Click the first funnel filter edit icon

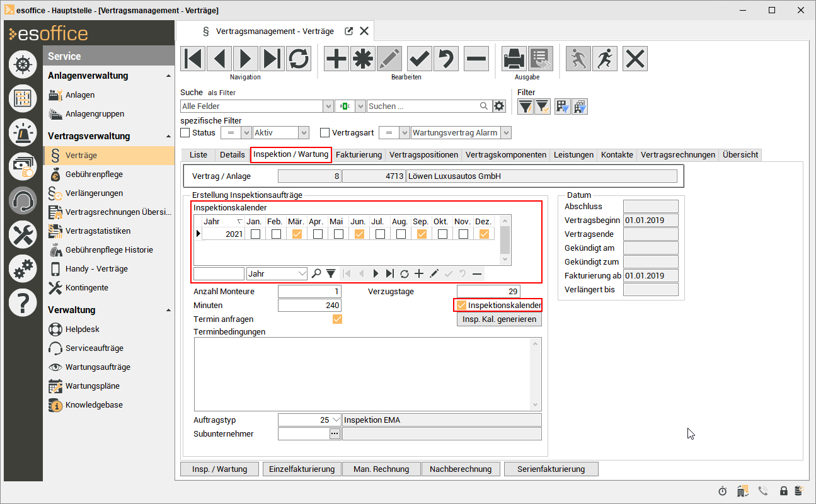click(526, 106)
